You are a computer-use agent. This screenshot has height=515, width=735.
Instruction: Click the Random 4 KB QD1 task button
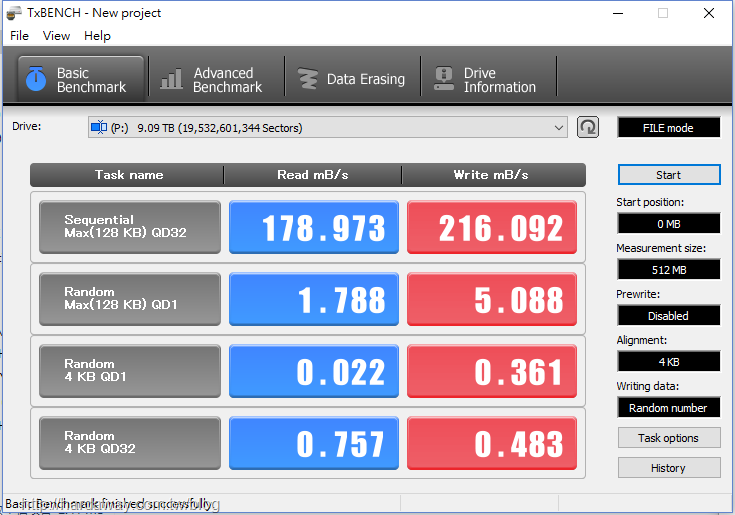(x=130, y=371)
